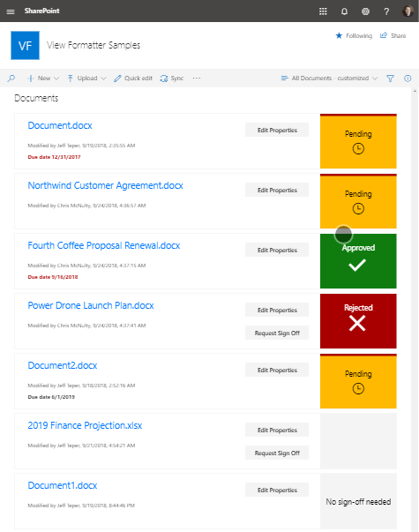Click the vertical scrollbar up arrow

(x=415, y=91)
